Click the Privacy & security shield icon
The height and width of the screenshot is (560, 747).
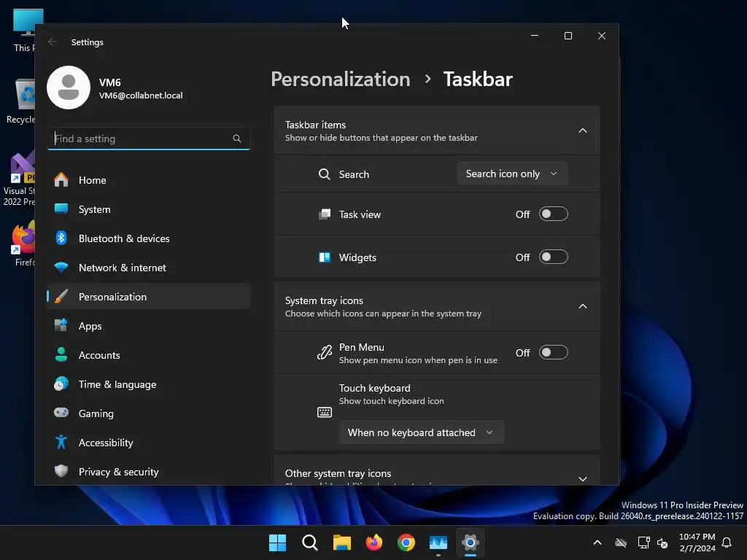click(61, 472)
